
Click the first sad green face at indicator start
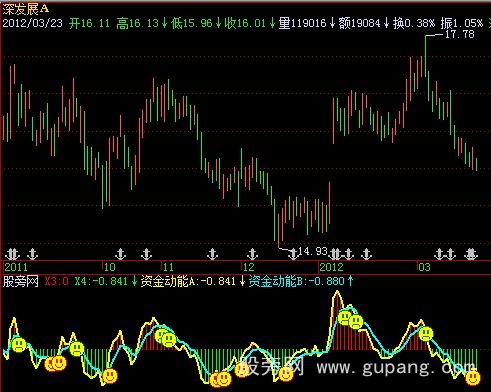[19, 344]
